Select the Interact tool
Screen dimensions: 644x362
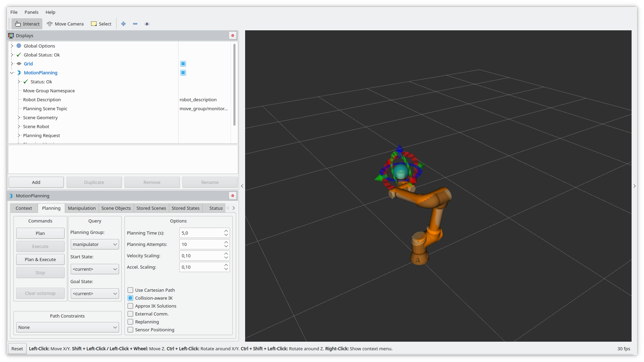coord(27,24)
